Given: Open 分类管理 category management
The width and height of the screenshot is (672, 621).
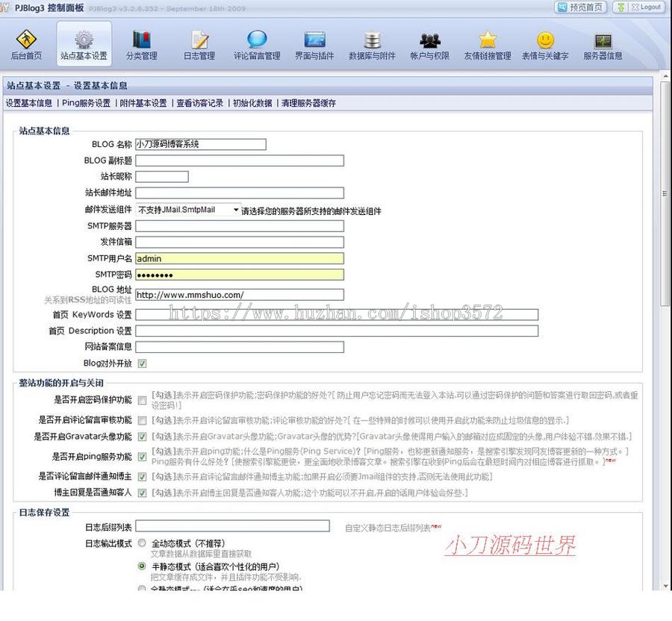Looking at the screenshot, I should 142,43.
